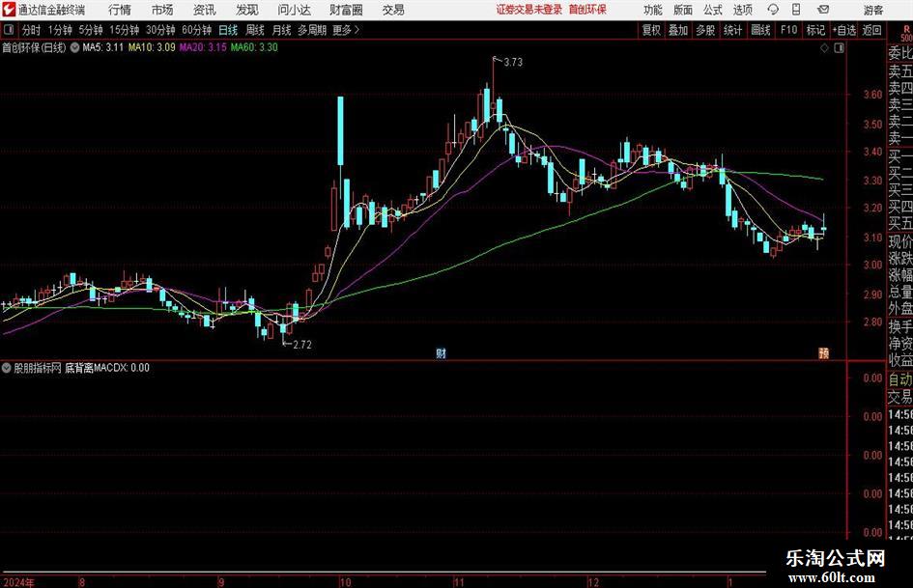This screenshot has height=588, width=913.
Task: Select the 周线 weekly tab
Action: [x=255, y=30]
